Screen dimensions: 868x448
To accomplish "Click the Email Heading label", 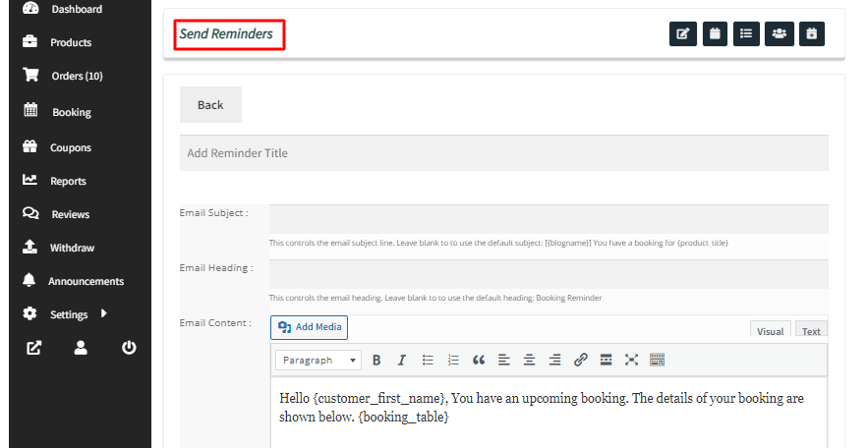I will [x=216, y=267].
